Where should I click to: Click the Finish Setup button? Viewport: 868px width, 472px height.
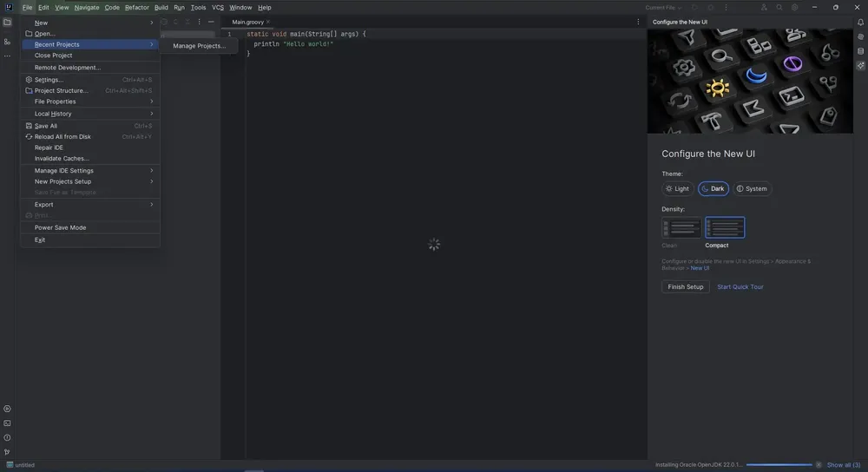tap(686, 286)
